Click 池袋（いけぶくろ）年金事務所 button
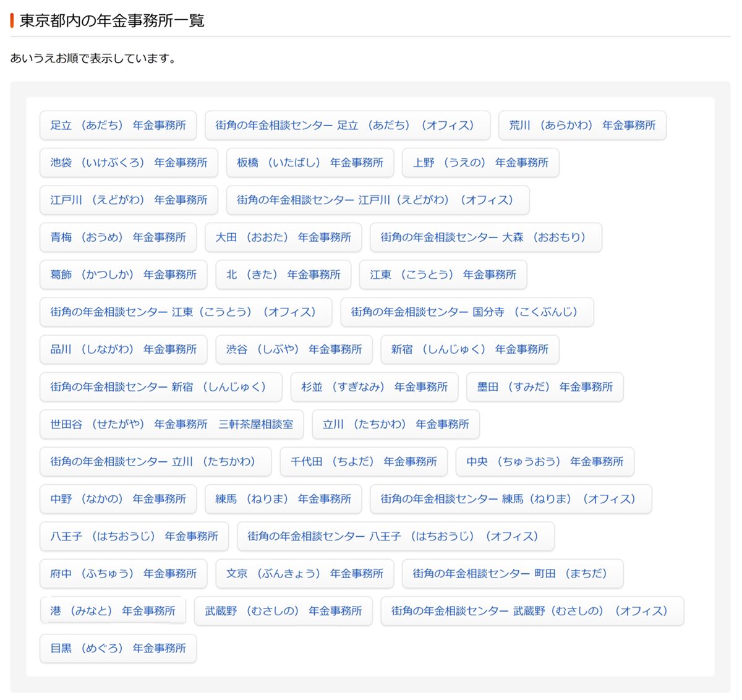 click(129, 163)
